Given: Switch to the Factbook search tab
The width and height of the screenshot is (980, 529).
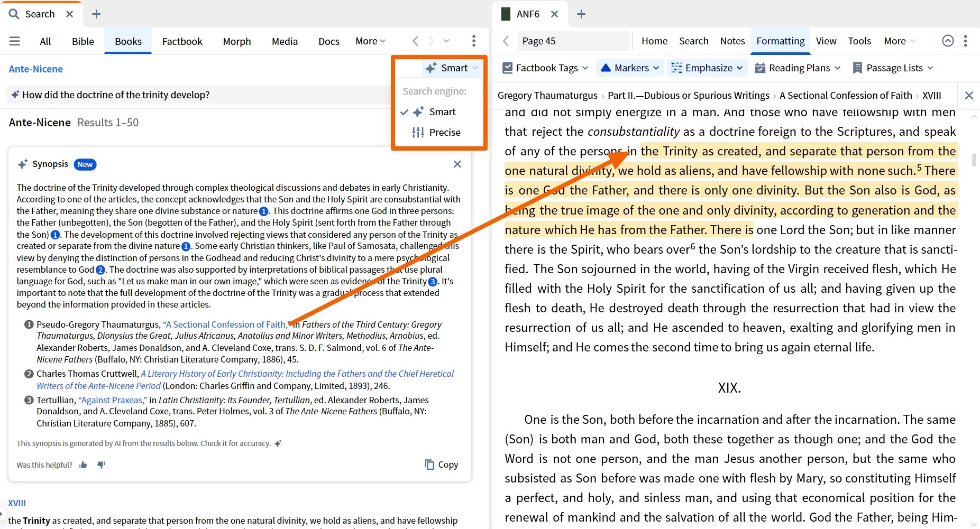Looking at the screenshot, I should pos(182,41).
